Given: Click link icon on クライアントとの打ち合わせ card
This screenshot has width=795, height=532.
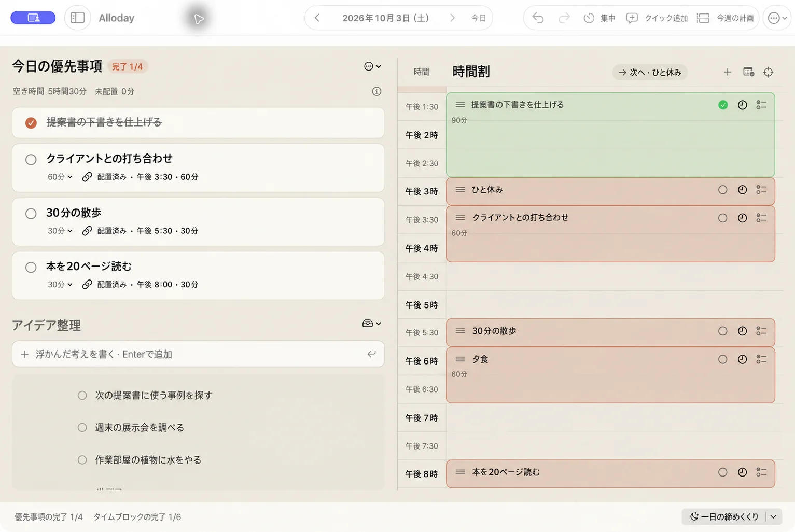Looking at the screenshot, I should coord(87,177).
